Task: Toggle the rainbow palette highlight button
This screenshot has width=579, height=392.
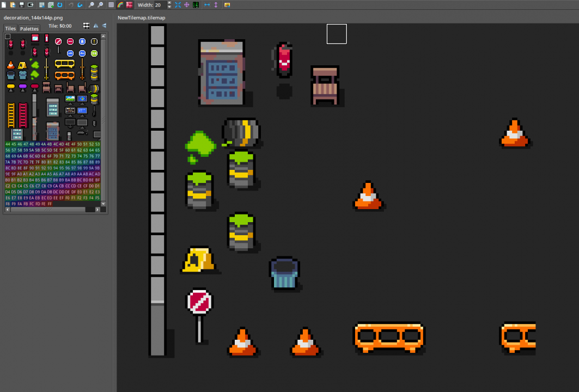Action: coord(120,5)
